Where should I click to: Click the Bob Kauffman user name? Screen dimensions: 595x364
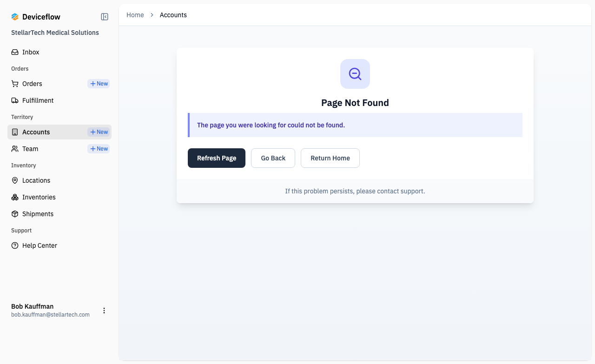(32, 306)
